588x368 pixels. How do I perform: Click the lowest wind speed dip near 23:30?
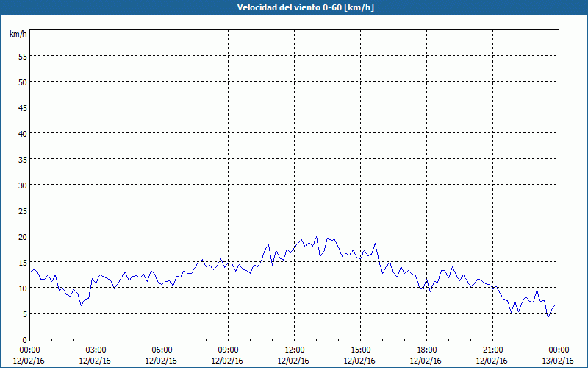click(548, 318)
